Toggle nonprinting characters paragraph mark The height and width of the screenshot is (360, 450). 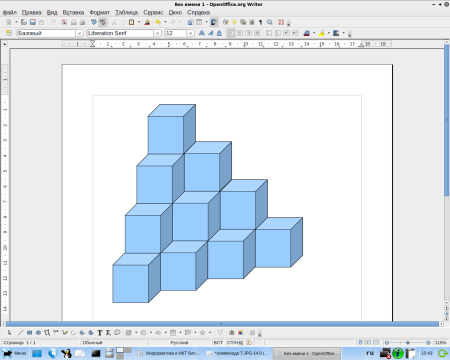pyautogui.click(x=260, y=22)
